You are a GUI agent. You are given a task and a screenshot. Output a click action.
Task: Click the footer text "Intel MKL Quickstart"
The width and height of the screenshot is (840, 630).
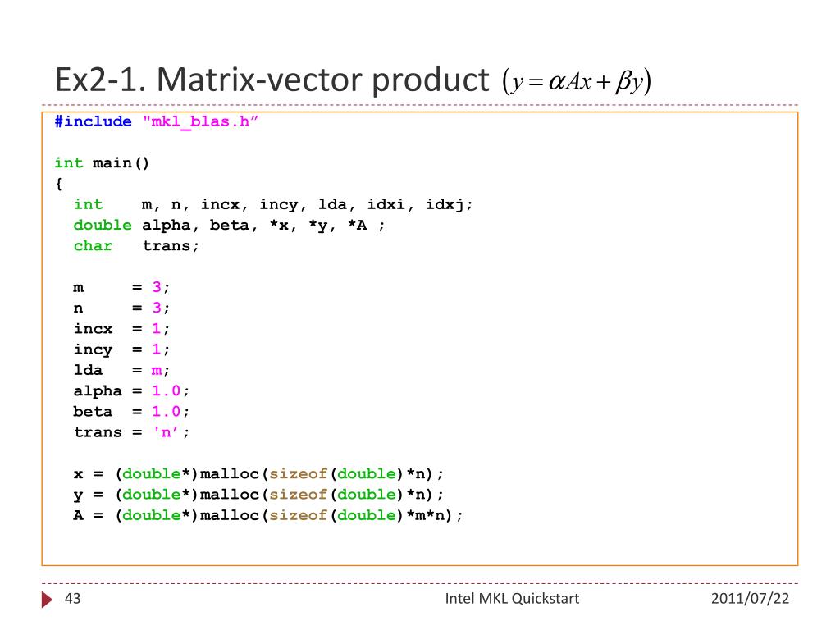(x=512, y=598)
